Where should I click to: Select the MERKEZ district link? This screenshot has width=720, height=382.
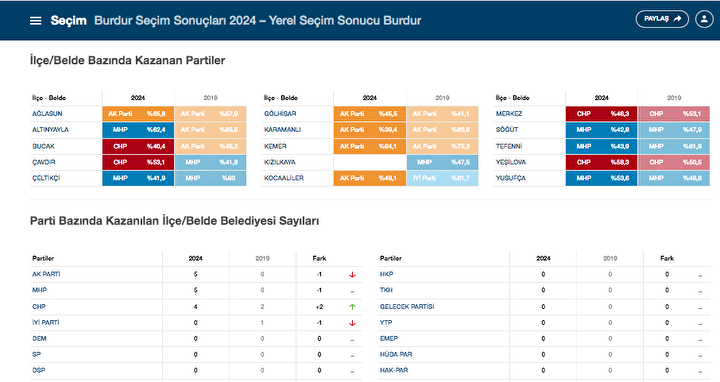[x=509, y=113]
